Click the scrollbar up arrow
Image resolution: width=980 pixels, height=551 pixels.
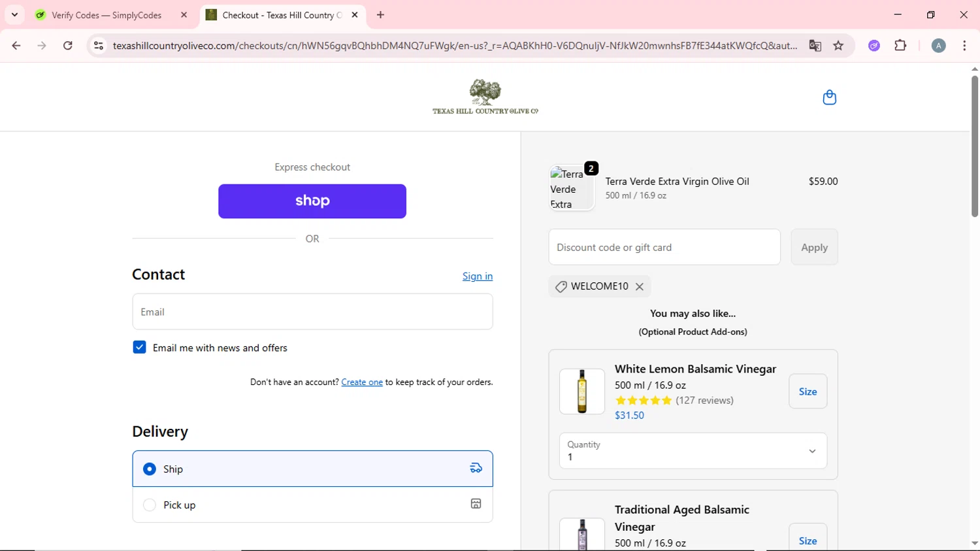pyautogui.click(x=974, y=69)
